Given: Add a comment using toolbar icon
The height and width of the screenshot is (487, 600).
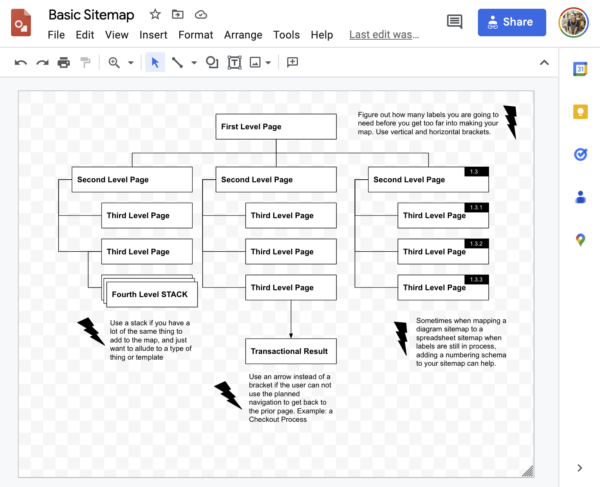Looking at the screenshot, I should point(292,62).
